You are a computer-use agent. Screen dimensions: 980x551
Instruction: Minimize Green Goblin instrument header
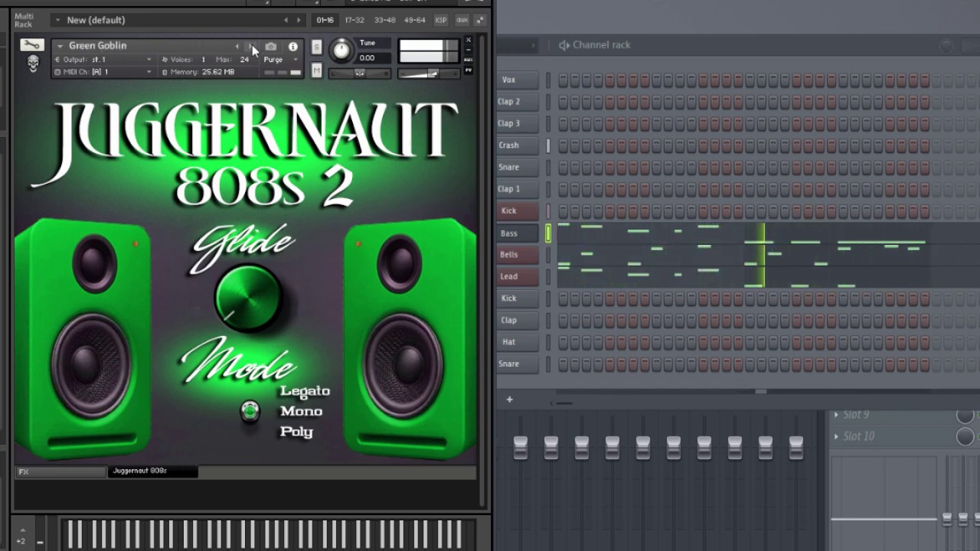tap(469, 50)
